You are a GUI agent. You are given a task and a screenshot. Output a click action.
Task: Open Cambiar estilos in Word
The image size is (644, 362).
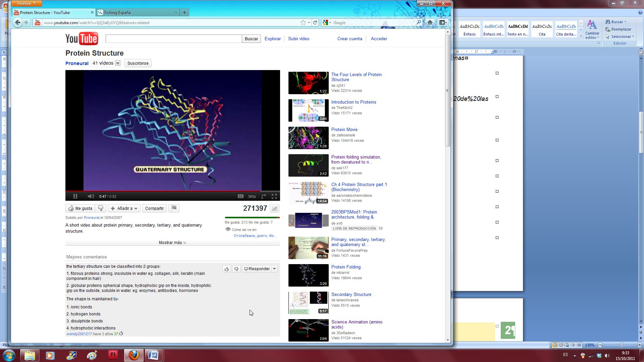[x=592, y=30]
